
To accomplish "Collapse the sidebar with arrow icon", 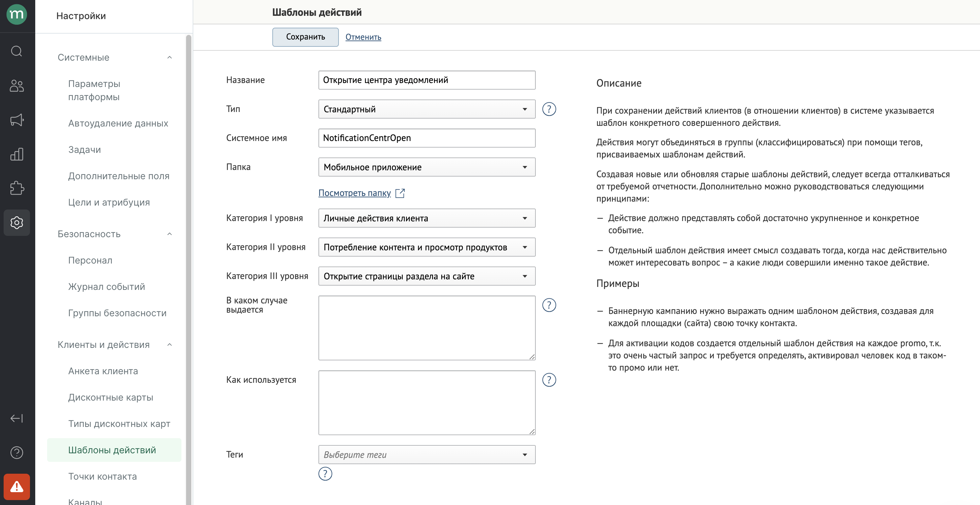I will (x=17, y=418).
